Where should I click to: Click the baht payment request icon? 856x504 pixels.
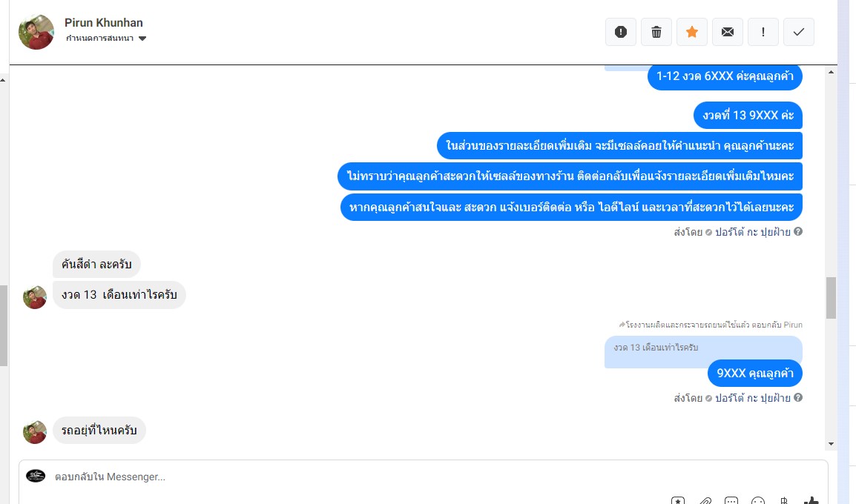[785, 501]
